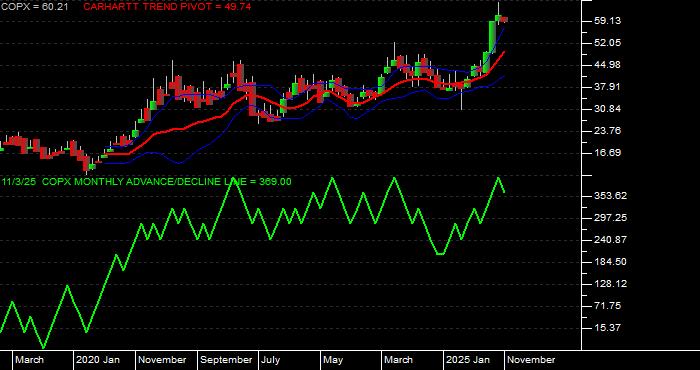Click the 2025 Jan date label
The width and height of the screenshot is (700, 370).
coord(468,360)
